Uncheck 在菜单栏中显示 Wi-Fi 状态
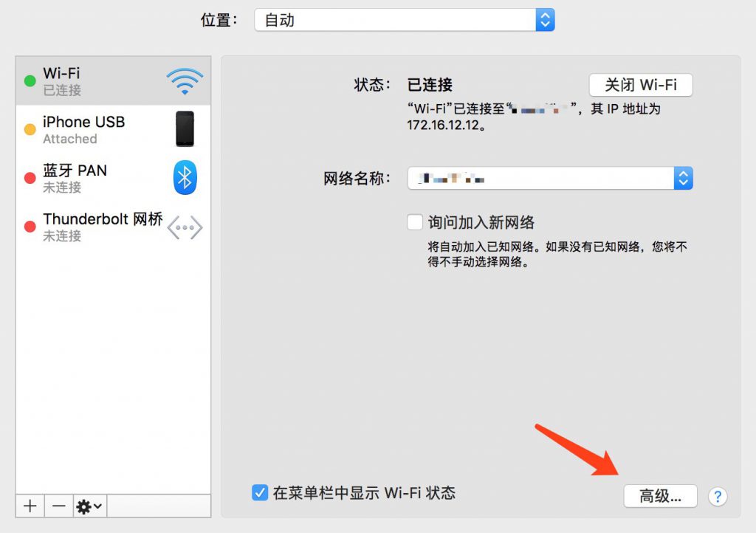The width and height of the screenshot is (756, 533). point(260,492)
